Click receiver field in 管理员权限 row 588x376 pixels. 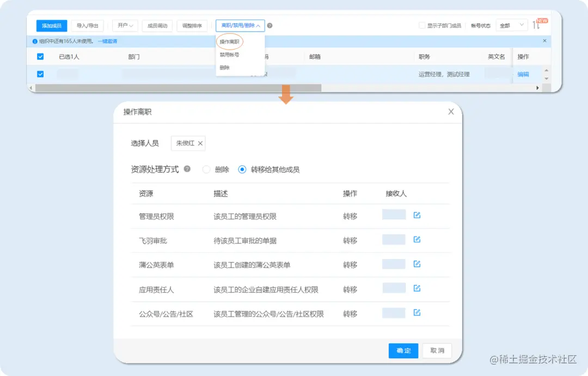(x=394, y=214)
